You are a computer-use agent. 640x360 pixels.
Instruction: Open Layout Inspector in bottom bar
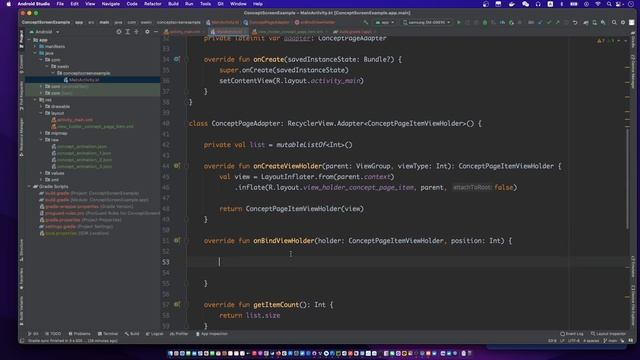tap(608, 334)
